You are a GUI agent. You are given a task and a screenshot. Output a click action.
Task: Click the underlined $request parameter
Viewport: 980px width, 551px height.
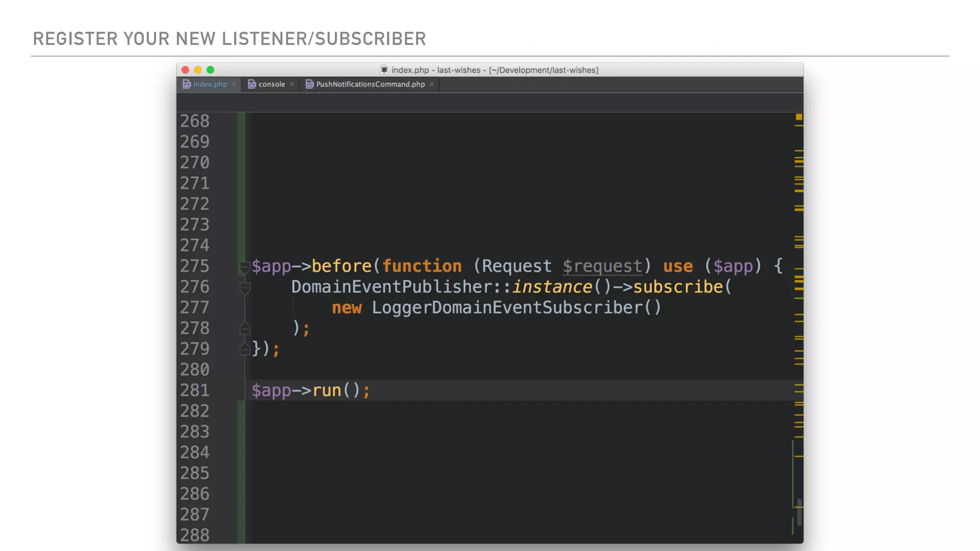[x=602, y=266]
